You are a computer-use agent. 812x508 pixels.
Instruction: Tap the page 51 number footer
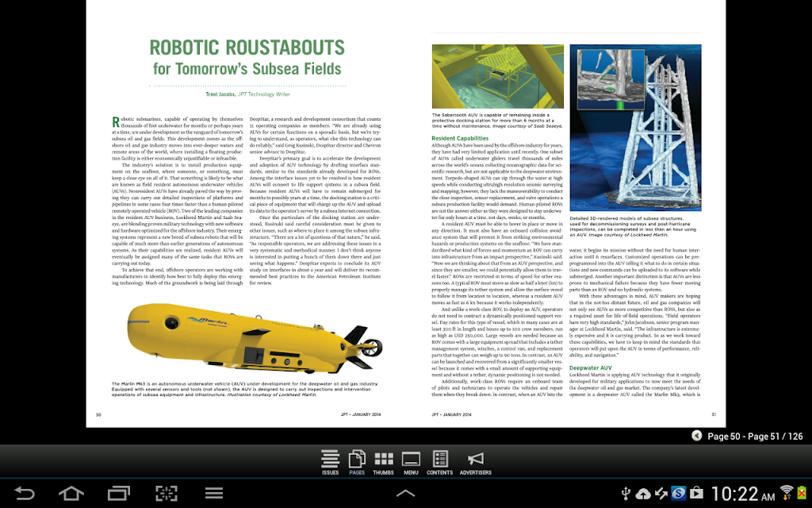click(x=714, y=414)
